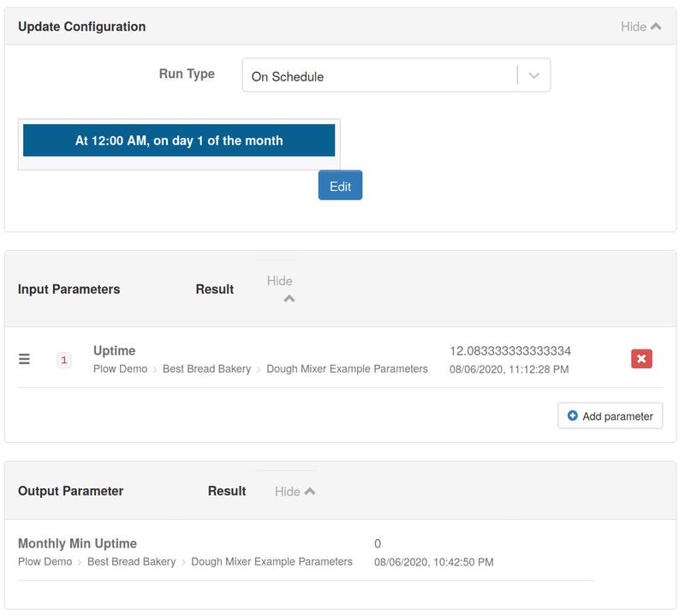Open the Run Type dropdown arrow
Viewport: 685px width, 616px height.
click(533, 75)
